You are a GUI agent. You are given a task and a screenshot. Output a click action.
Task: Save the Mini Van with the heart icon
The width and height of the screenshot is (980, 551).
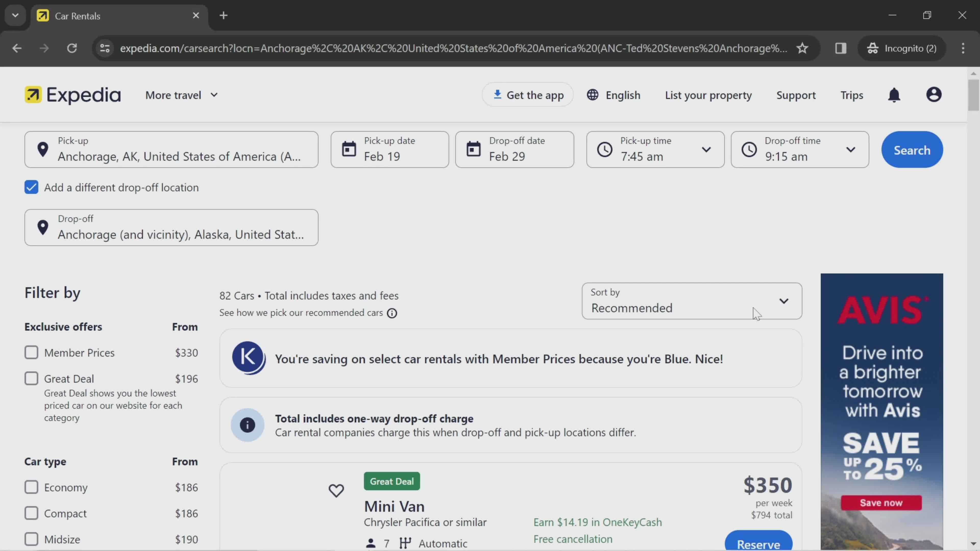336,491
